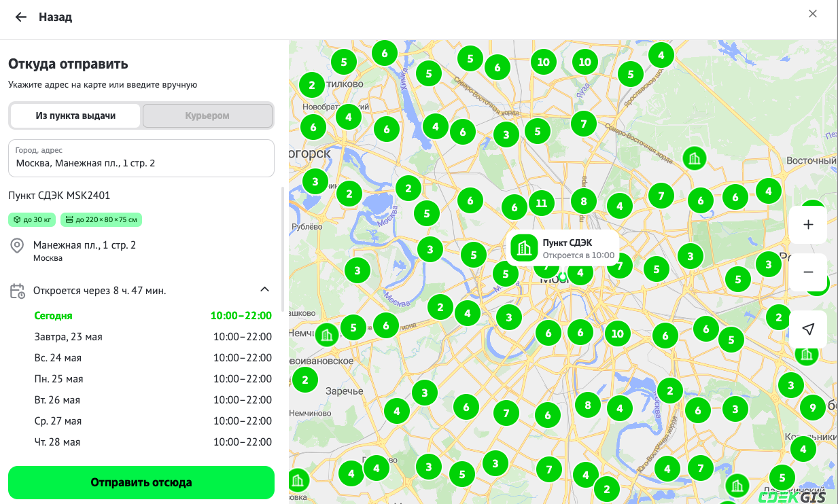Switch to the 'Курьером' tab
Screen dimensions: 838x504
(207, 115)
